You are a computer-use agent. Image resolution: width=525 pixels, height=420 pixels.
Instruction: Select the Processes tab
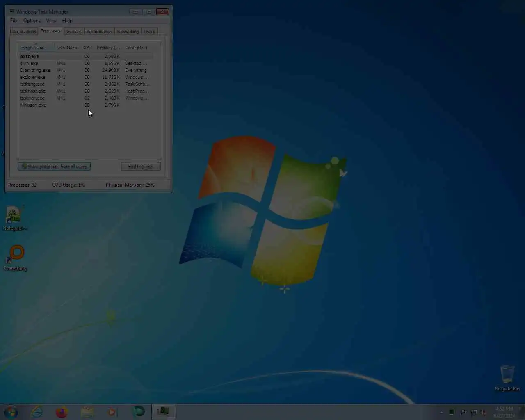[50, 31]
